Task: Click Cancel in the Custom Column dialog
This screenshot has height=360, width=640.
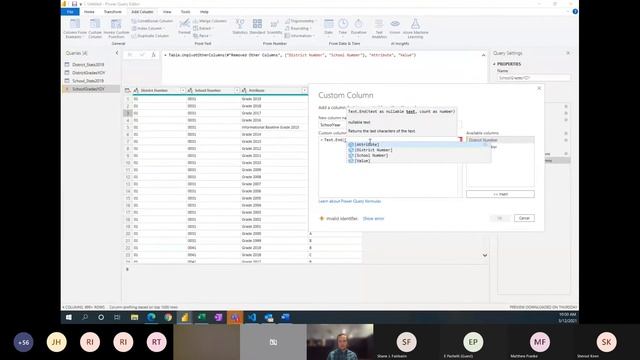Action: tap(524, 218)
